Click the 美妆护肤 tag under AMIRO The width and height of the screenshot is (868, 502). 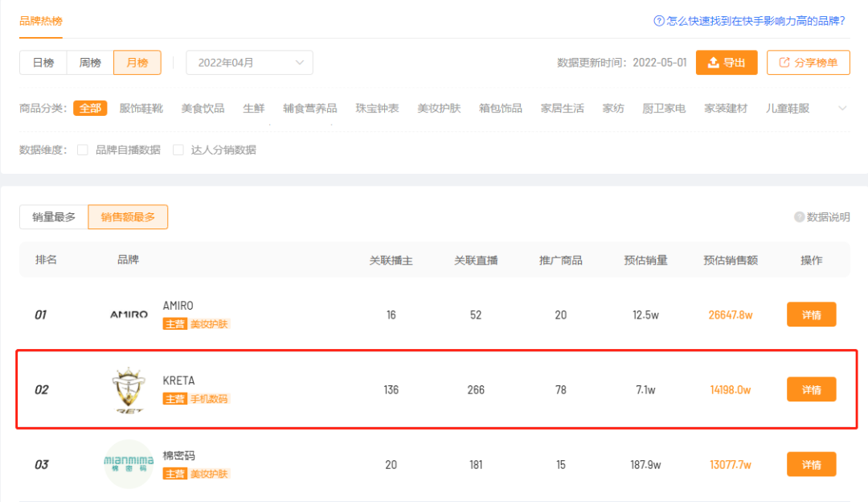pos(209,324)
